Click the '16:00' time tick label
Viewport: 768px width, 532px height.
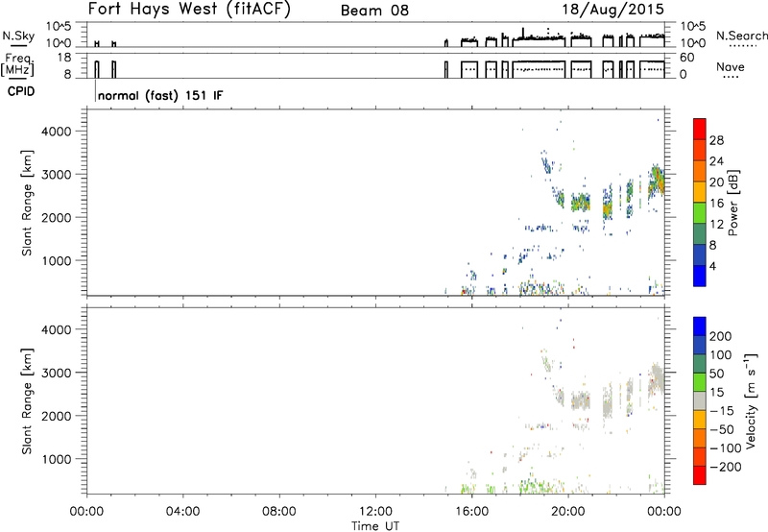click(x=471, y=512)
